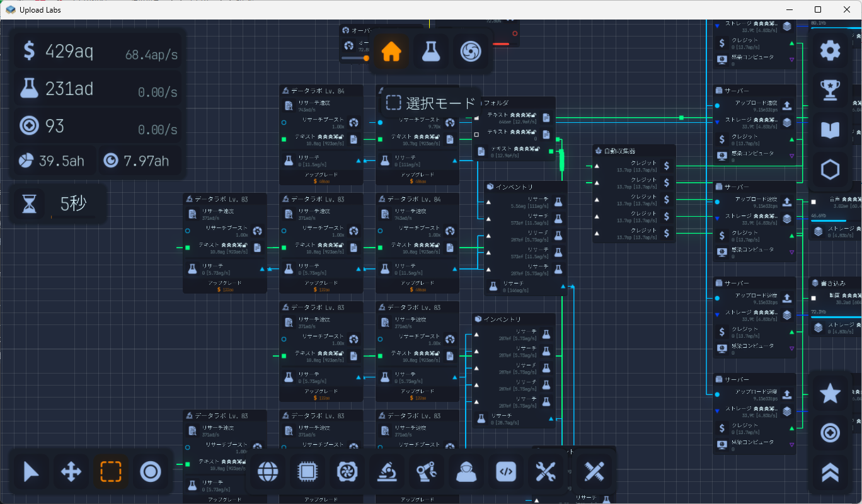This screenshot has width=862, height=504.
Task: Open the trophy achievements panel
Action: tap(830, 90)
